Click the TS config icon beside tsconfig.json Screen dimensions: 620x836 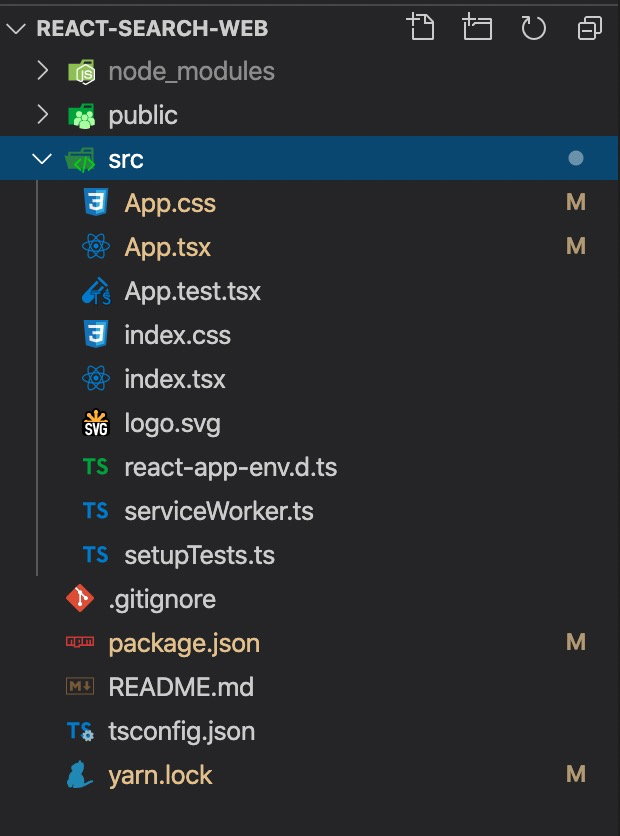[80, 730]
